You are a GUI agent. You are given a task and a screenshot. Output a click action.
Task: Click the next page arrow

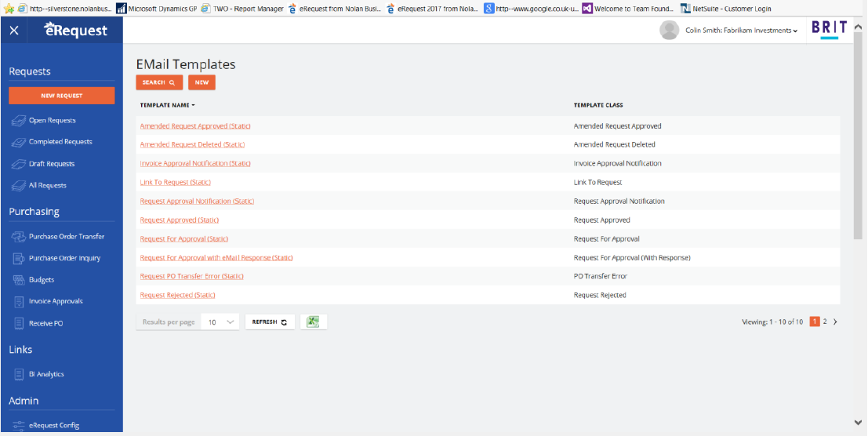835,322
